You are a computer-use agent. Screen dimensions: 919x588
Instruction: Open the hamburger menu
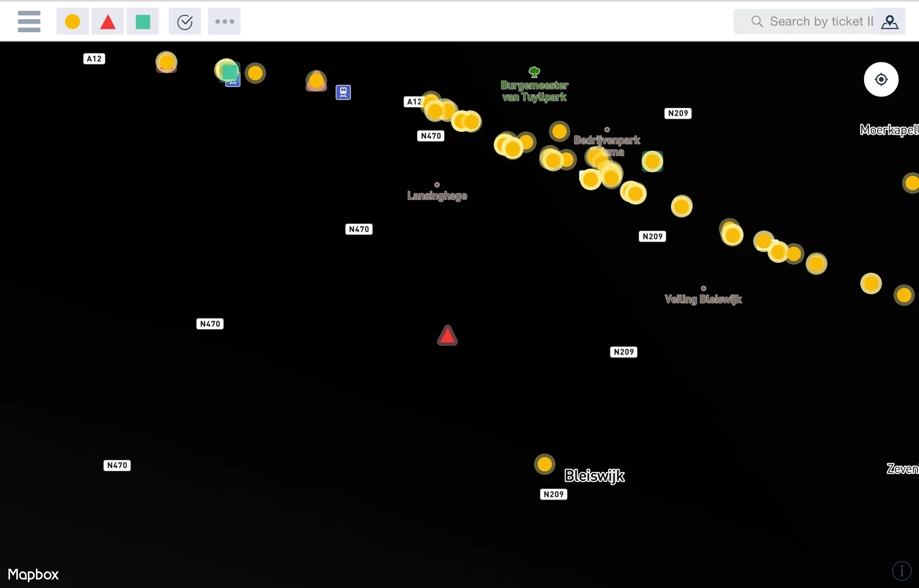pyautogui.click(x=29, y=21)
